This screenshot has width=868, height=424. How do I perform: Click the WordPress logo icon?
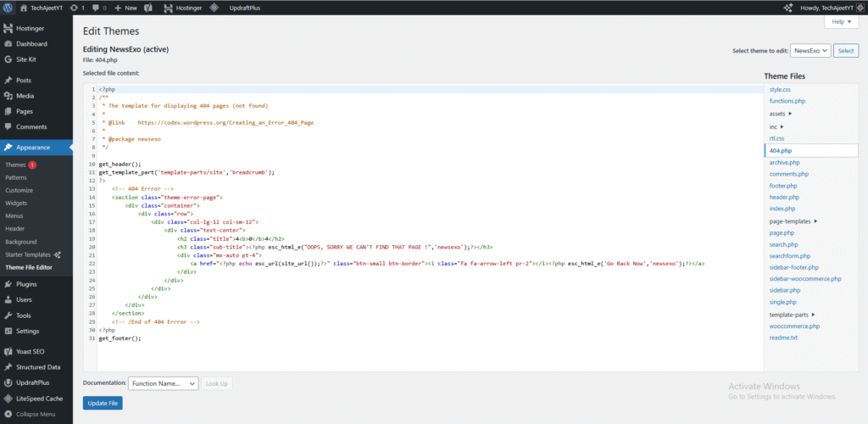coord(8,7)
